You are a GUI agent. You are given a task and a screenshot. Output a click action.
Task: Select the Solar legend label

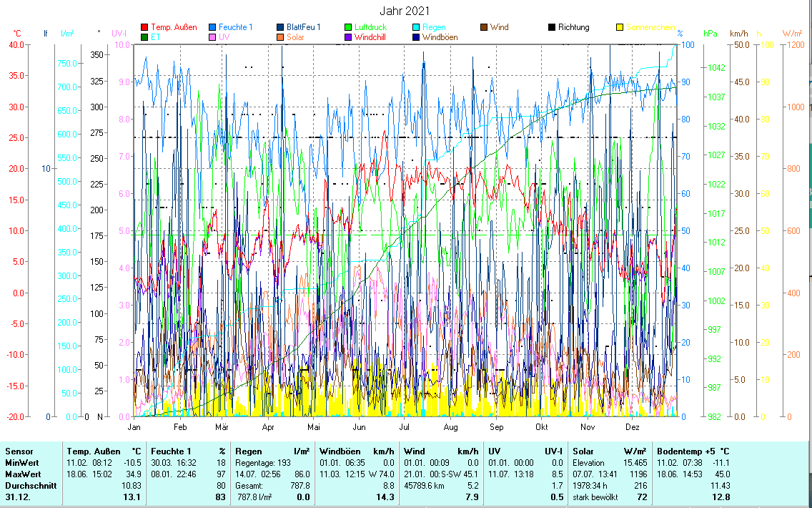point(296,37)
